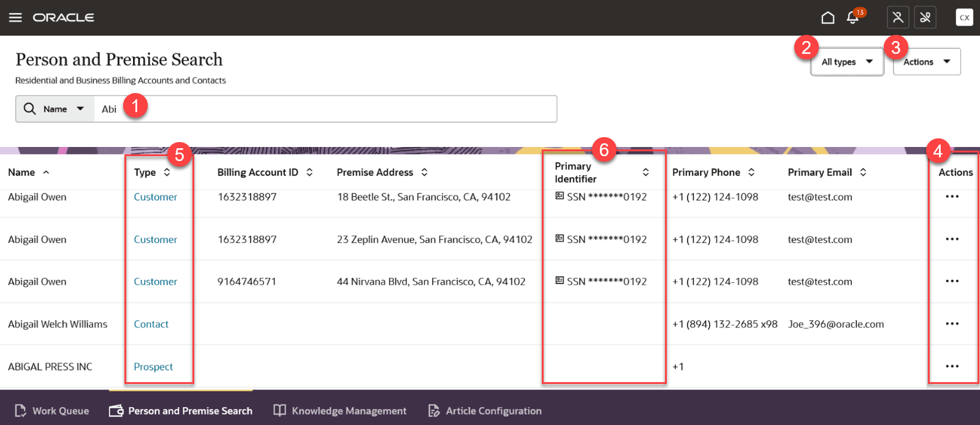Open the CX user avatar menu

[964, 17]
